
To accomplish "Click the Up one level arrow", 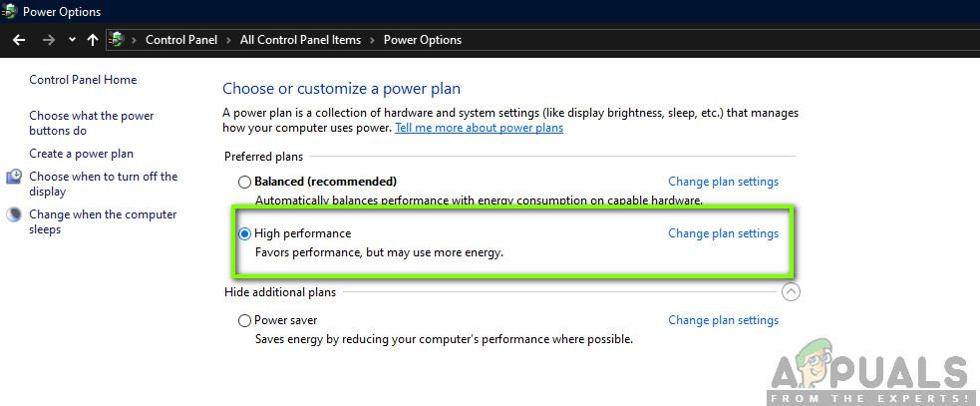I will tap(93, 40).
